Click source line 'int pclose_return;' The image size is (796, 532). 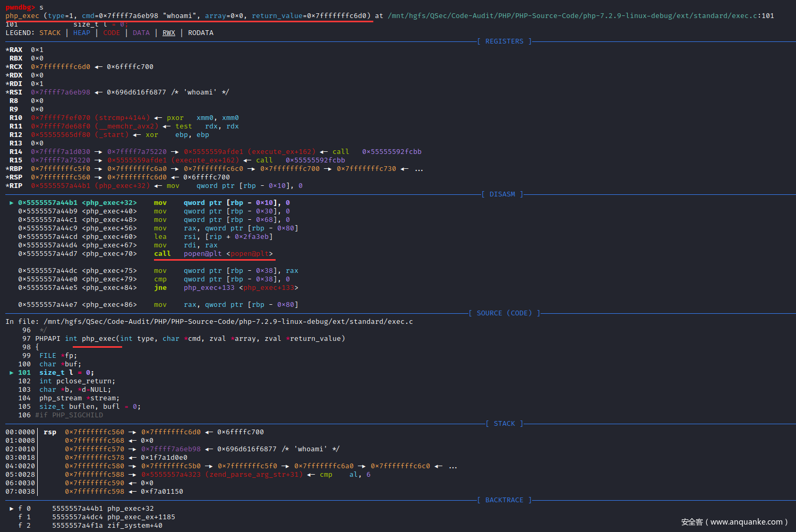click(x=78, y=381)
